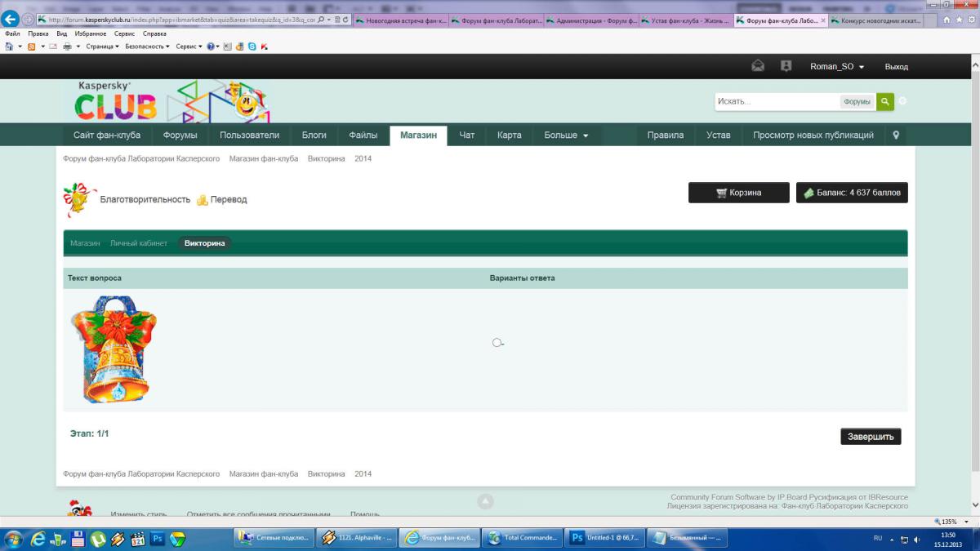
Task: Click the RU language indicator in tray
Action: coord(878,539)
